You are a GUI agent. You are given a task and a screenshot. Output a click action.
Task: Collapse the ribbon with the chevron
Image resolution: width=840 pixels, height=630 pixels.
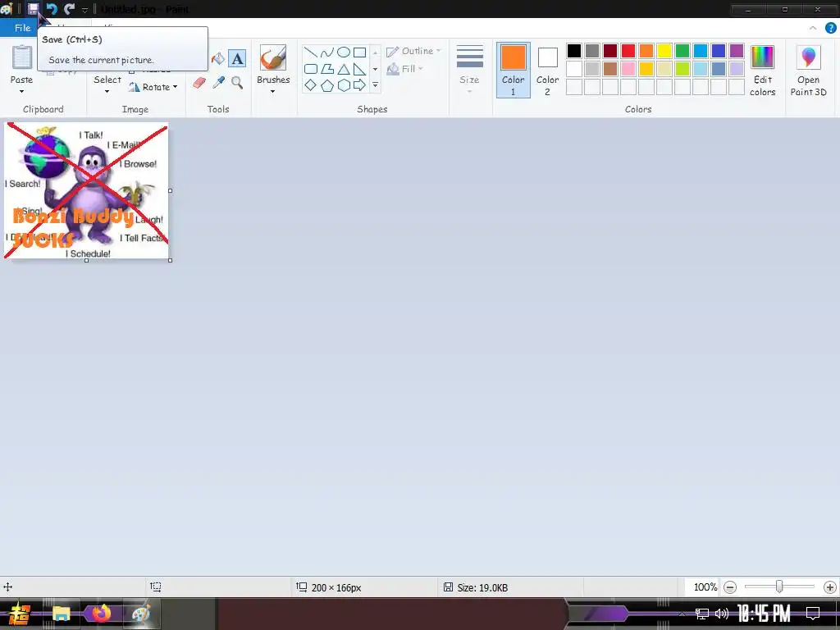point(813,28)
